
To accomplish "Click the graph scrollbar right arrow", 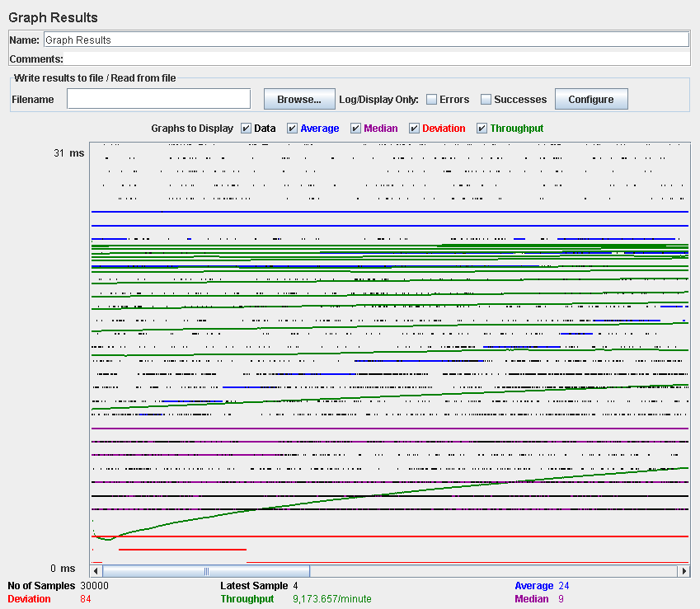I will [684, 570].
